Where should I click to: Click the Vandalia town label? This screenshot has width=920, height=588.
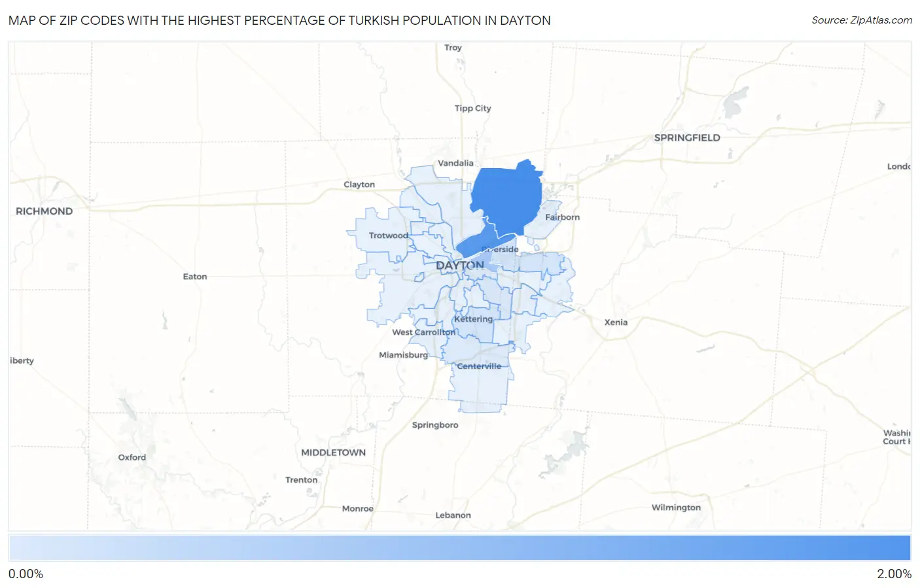pyautogui.click(x=455, y=164)
